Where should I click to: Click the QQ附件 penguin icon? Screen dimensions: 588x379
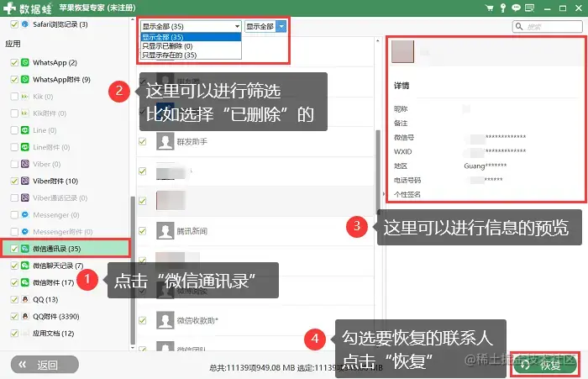(x=25, y=316)
